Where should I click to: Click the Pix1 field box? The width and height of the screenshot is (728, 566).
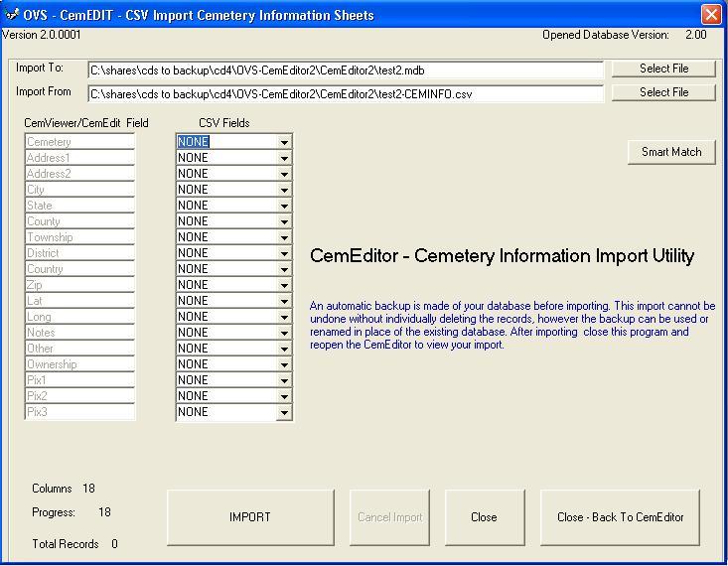pyautogui.click(x=79, y=380)
